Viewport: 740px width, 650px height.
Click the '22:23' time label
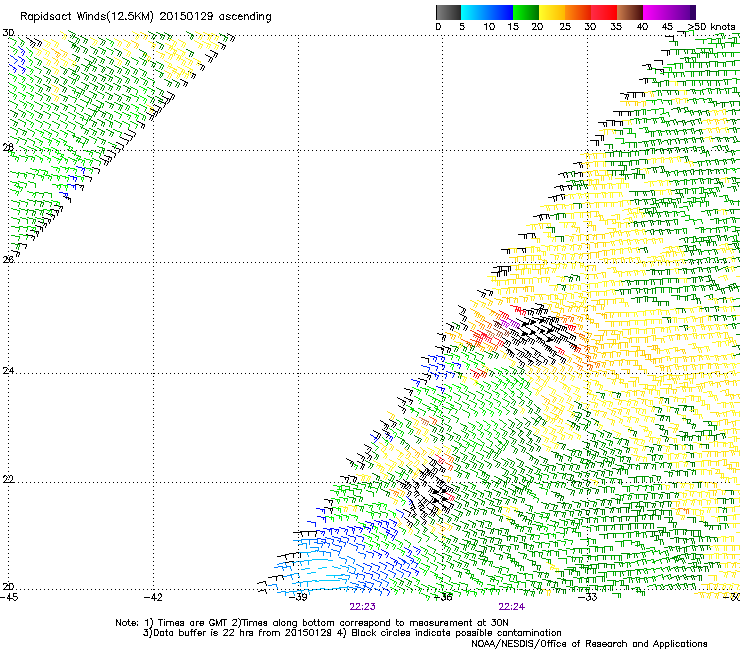pyautogui.click(x=362, y=607)
